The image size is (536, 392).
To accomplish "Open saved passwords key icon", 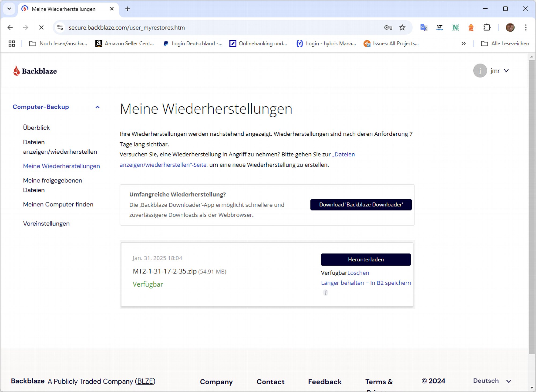I will coord(388,27).
